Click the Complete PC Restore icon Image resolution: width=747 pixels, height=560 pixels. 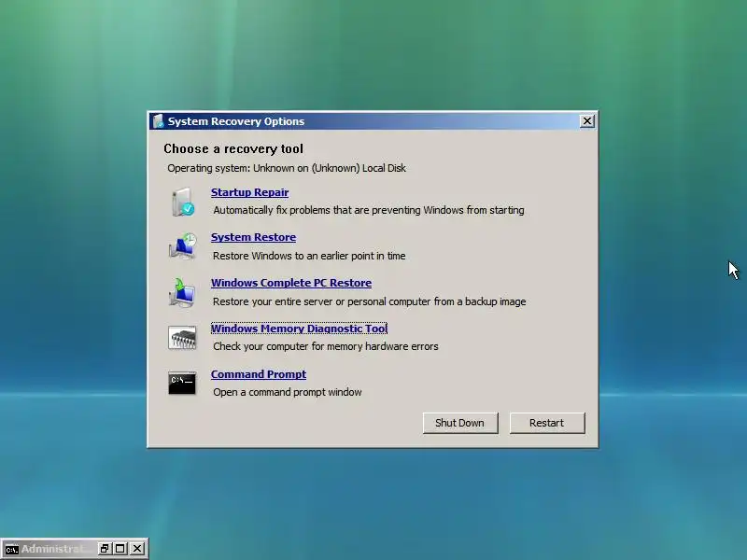coord(182,292)
